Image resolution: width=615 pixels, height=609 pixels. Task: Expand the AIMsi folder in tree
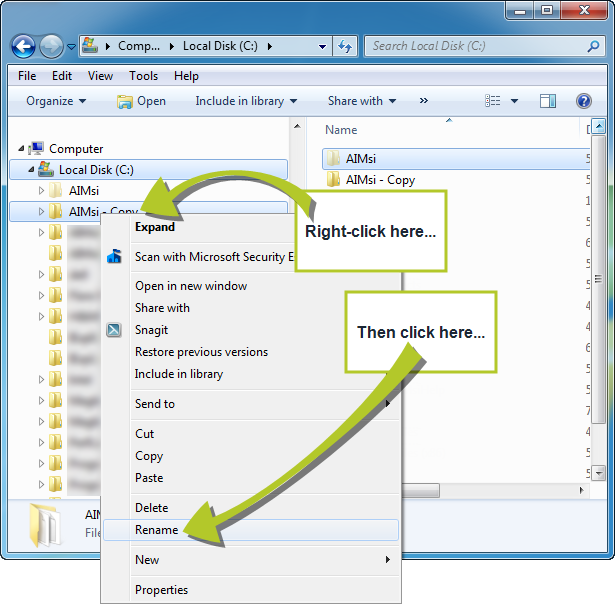point(42,190)
